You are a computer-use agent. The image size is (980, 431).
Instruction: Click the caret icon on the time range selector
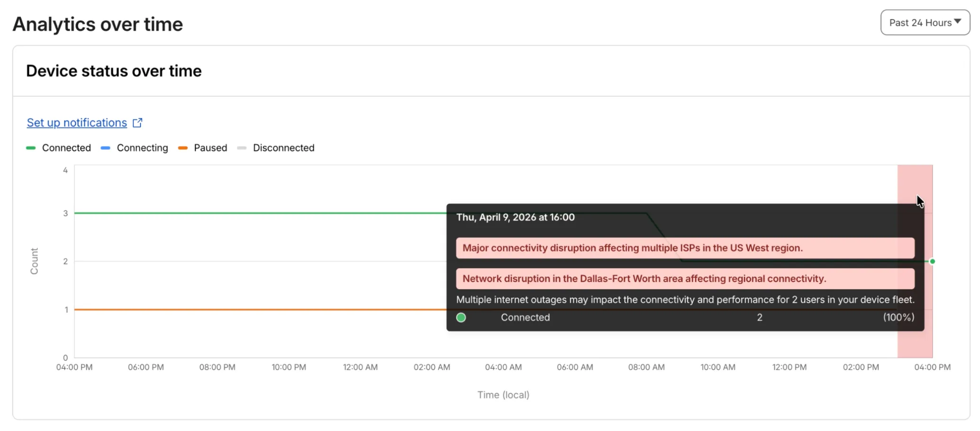959,21
